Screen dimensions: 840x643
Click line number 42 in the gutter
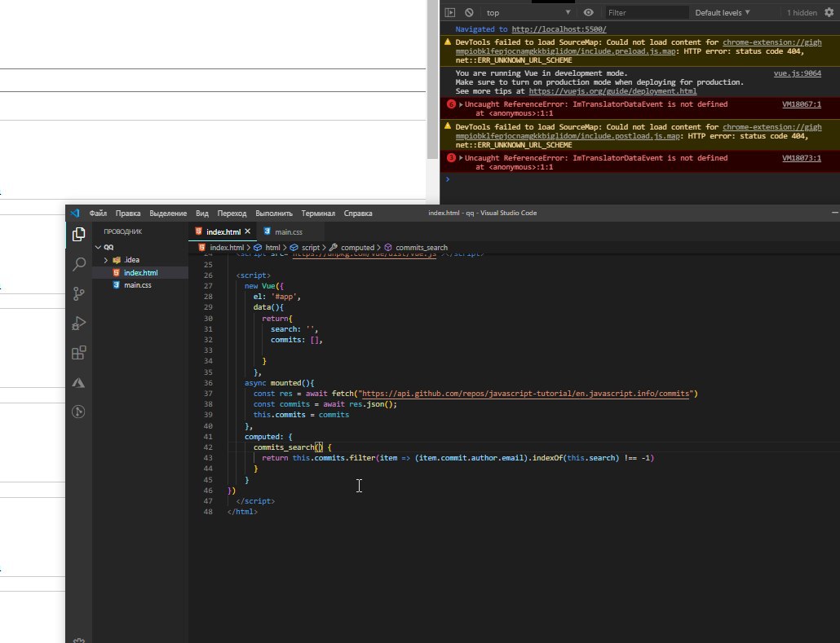coord(208,447)
